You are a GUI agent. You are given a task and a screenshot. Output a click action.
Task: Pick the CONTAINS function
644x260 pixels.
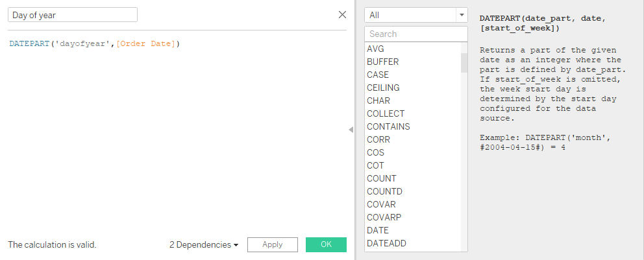coord(388,126)
